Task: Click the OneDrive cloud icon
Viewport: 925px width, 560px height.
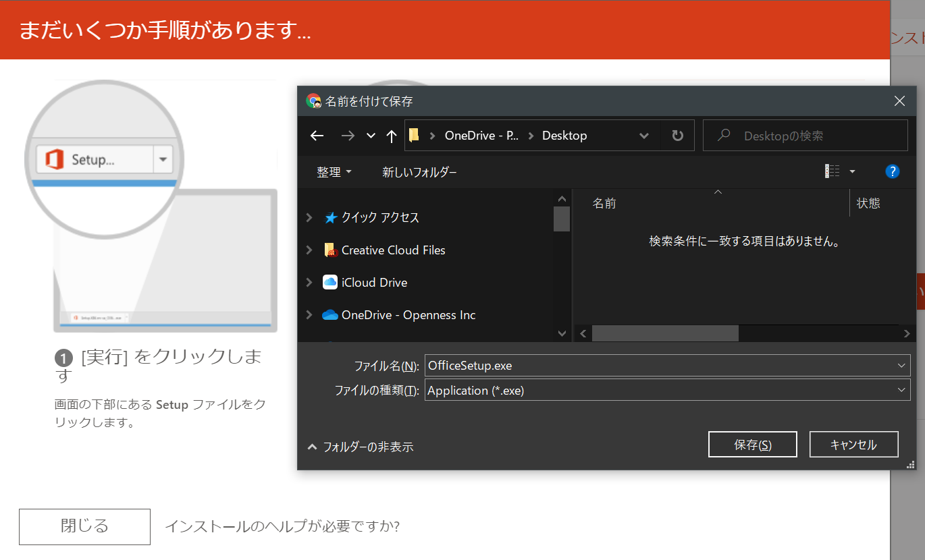Action: [x=329, y=314]
